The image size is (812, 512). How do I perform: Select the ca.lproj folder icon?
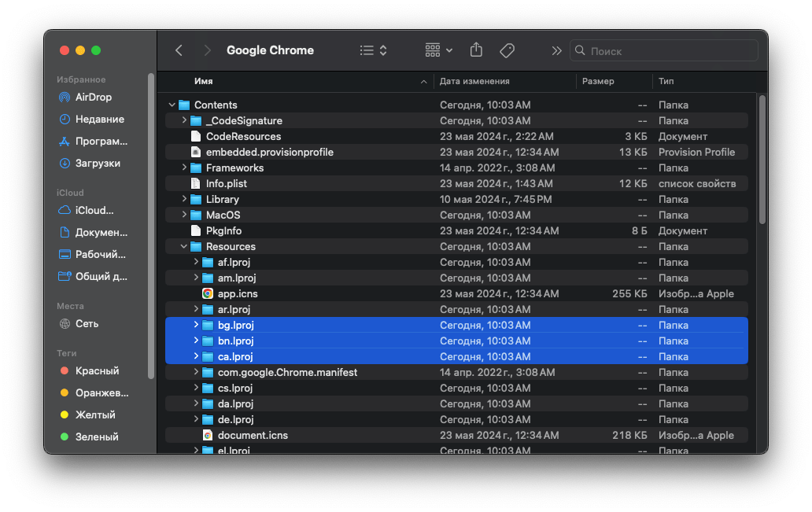point(208,357)
